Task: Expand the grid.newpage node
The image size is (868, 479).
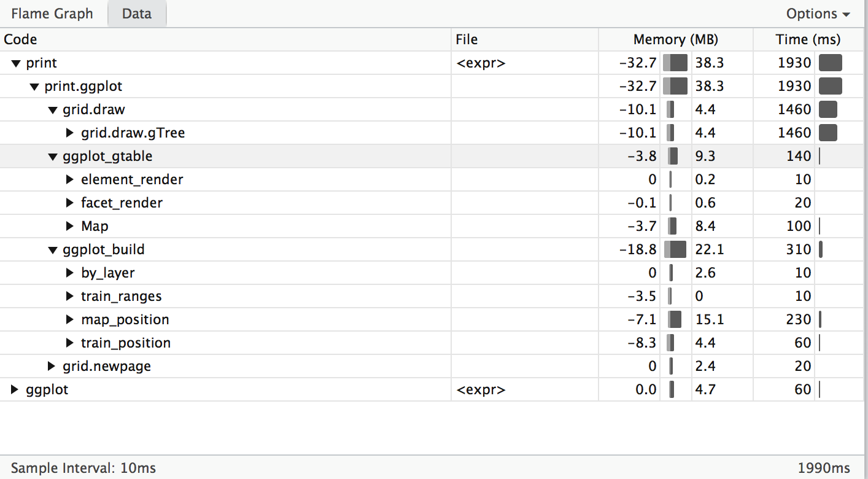Action: [x=52, y=366]
